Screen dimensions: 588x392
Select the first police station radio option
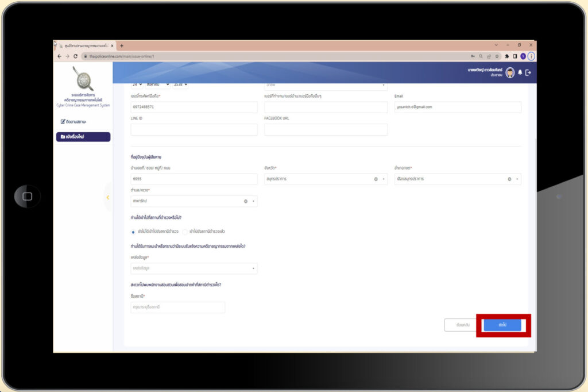tap(134, 231)
